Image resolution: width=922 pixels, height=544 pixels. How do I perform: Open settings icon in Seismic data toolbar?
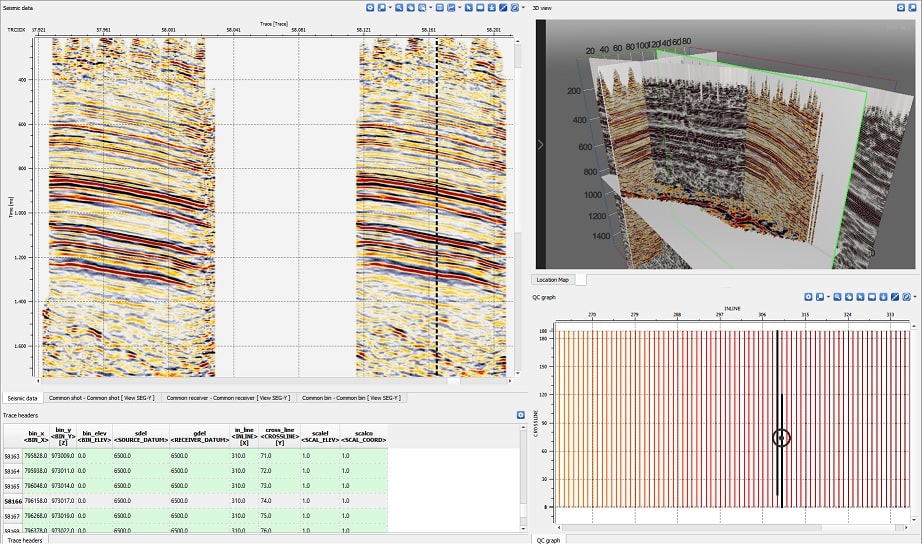click(369, 7)
